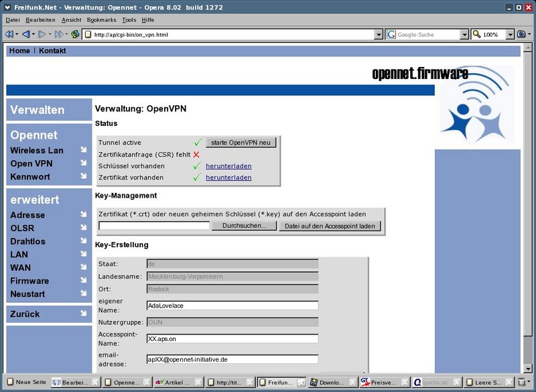Switch to the Leere S... tab
Image resolution: width=536 pixels, height=392 pixels.
point(488,382)
